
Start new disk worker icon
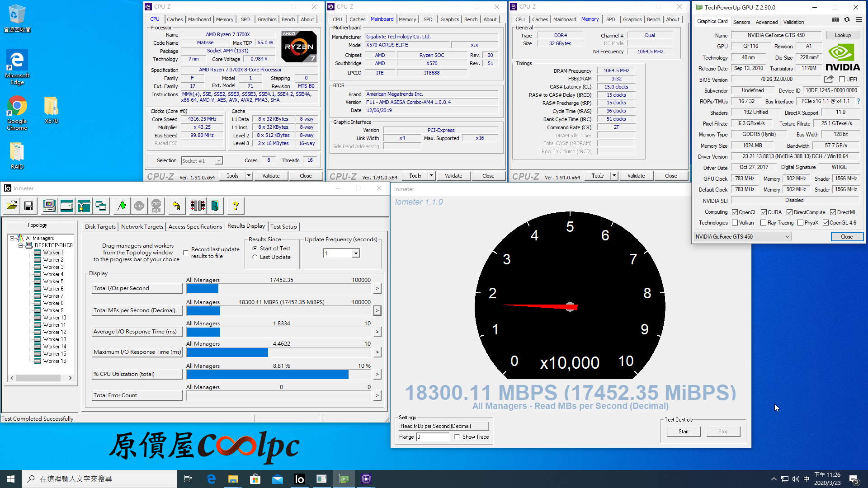(x=66, y=206)
